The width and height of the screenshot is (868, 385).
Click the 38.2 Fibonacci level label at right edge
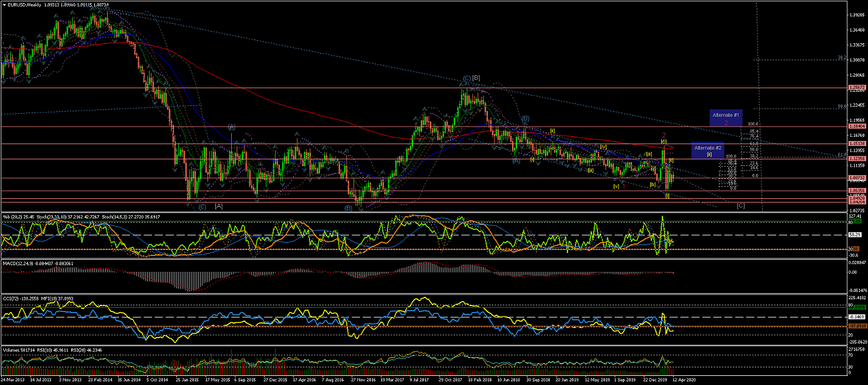(x=842, y=58)
